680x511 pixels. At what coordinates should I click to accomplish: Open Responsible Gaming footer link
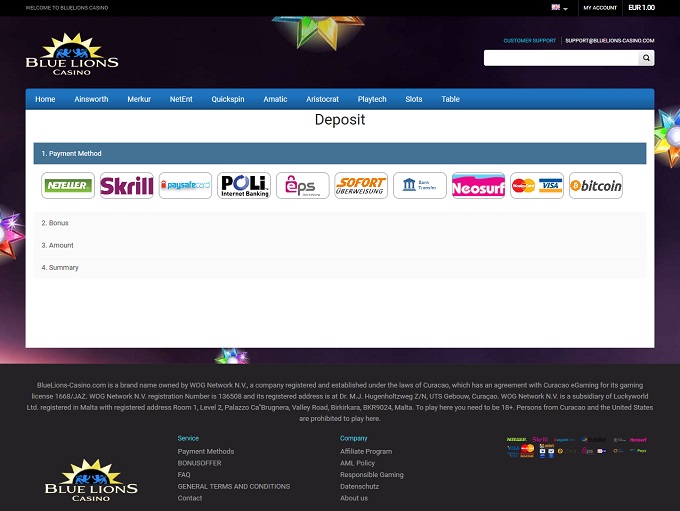(371, 475)
